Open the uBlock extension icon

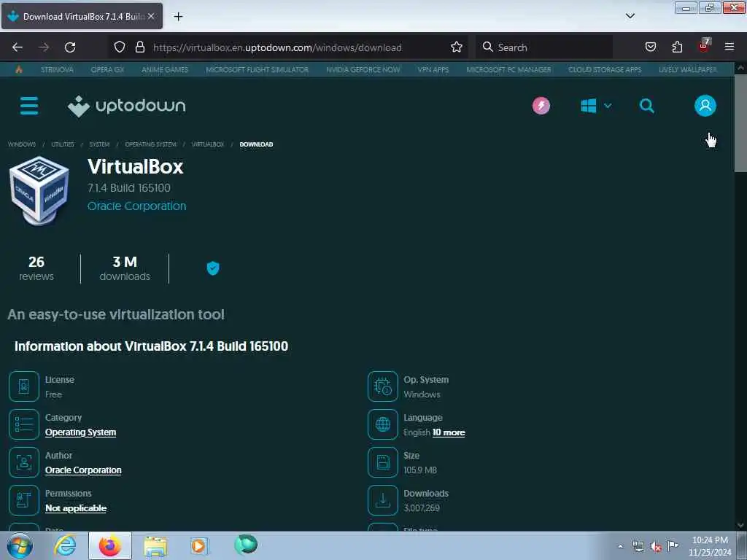coord(704,46)
